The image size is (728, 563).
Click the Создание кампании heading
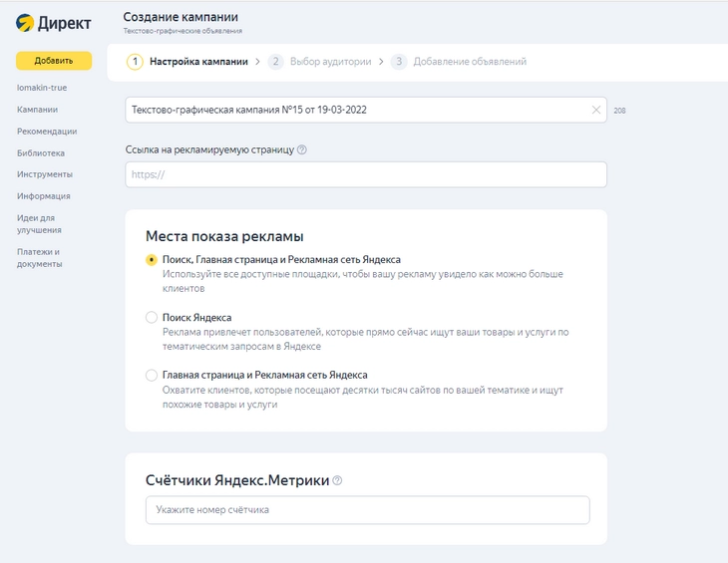(x=181, y=17)
